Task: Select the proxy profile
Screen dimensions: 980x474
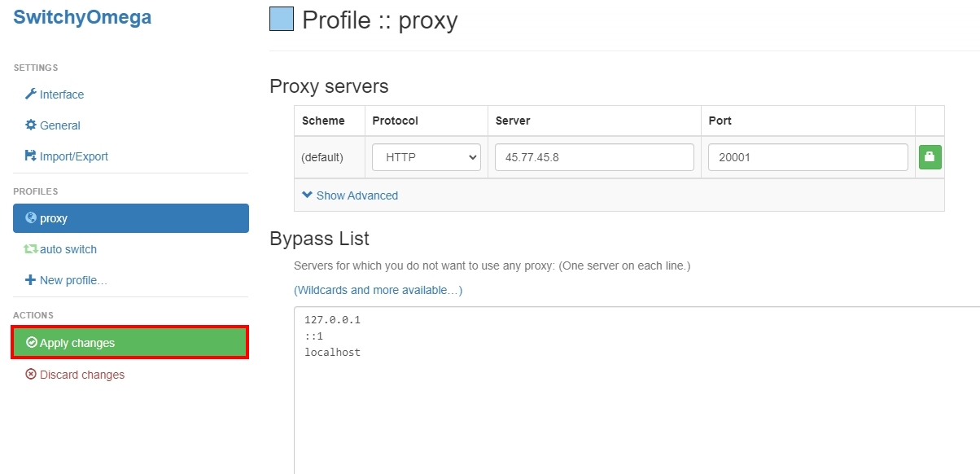Action: [130, 218]
